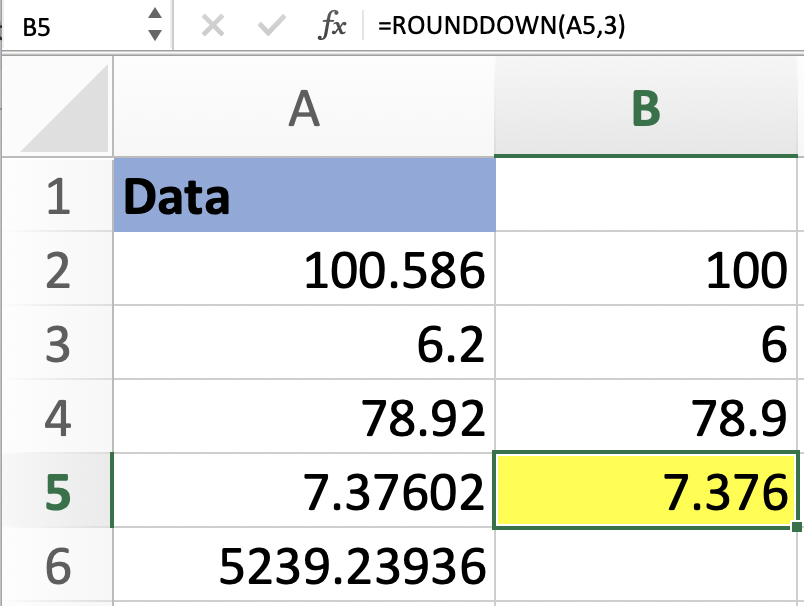The height and width of the screenshot is (606, 804).
Task: Click the cancel X icon in the formula bar
Action: [x=211, y=25]
